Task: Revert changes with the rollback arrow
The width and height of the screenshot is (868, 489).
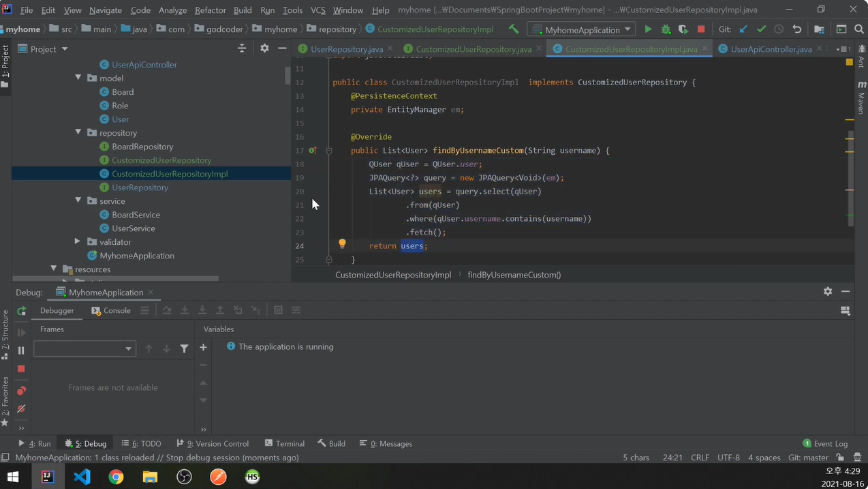Action: point(796,29)
